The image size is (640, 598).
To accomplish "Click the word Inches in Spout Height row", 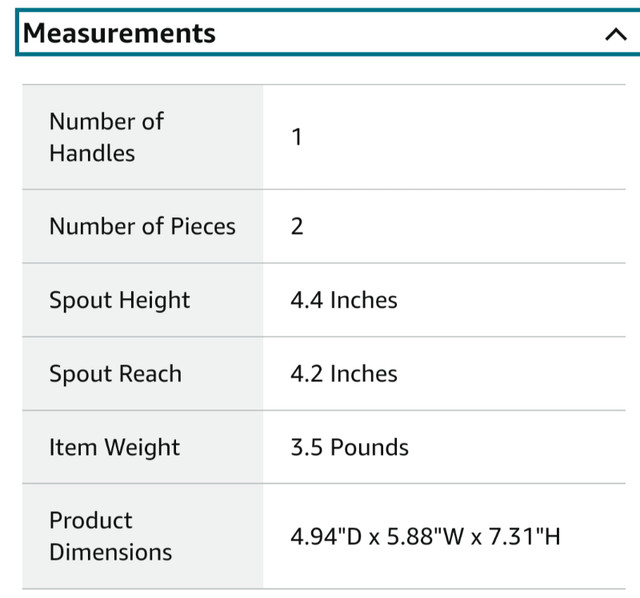I will (363, 300).
